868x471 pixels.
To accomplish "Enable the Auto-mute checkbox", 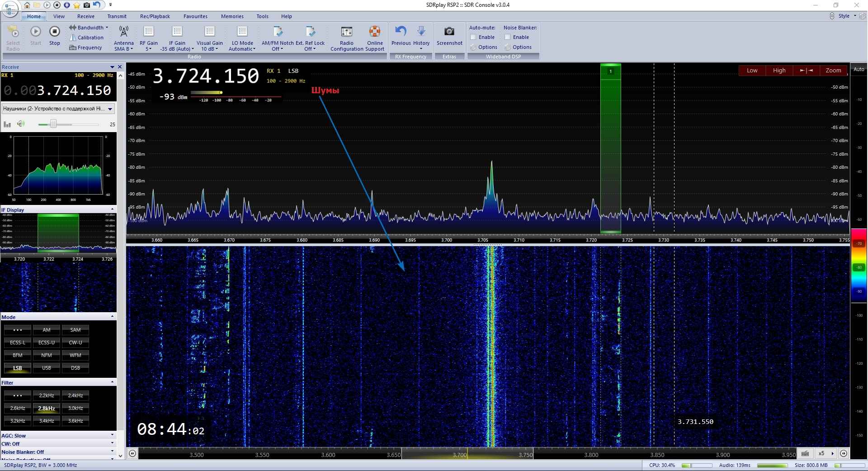I will point(473,37).
